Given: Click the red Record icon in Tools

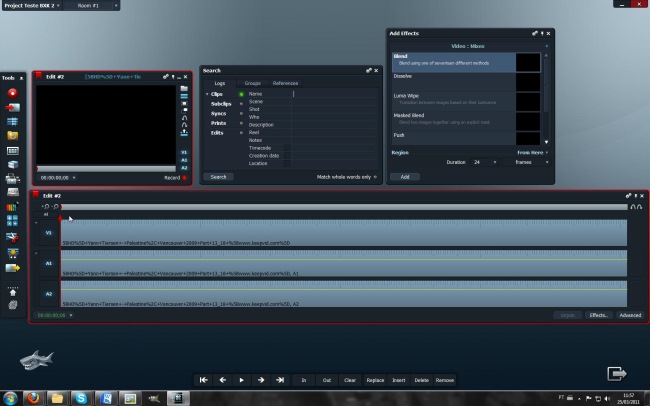Looking at the screenshot, I should coord(13,93).
